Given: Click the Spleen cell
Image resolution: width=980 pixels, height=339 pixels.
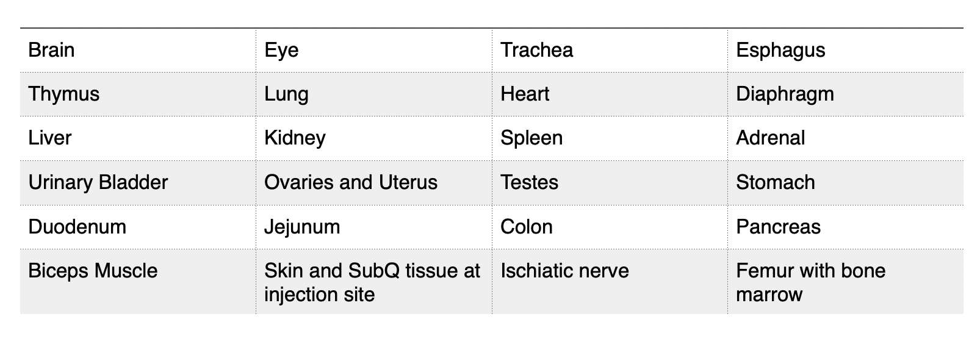Looking at the screenshot, I should [x=531, y=138].
